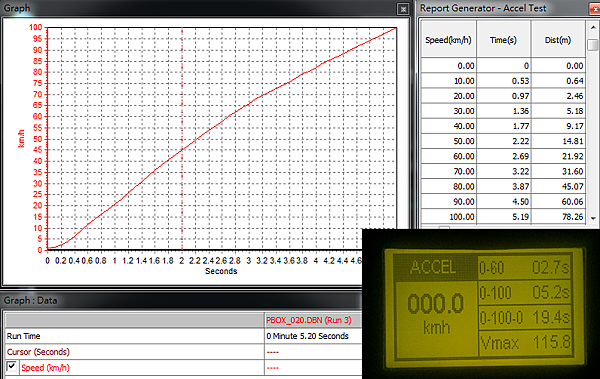Click the 0 Minute 5.20 Seconds value
600x379 pixels.
pyautogui.click(x=307, y=336)
